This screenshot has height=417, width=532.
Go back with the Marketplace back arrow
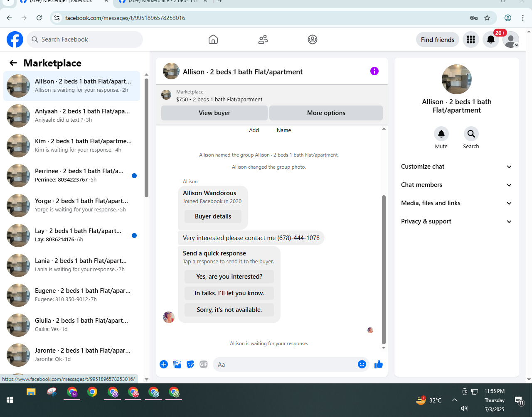(13, 63)
